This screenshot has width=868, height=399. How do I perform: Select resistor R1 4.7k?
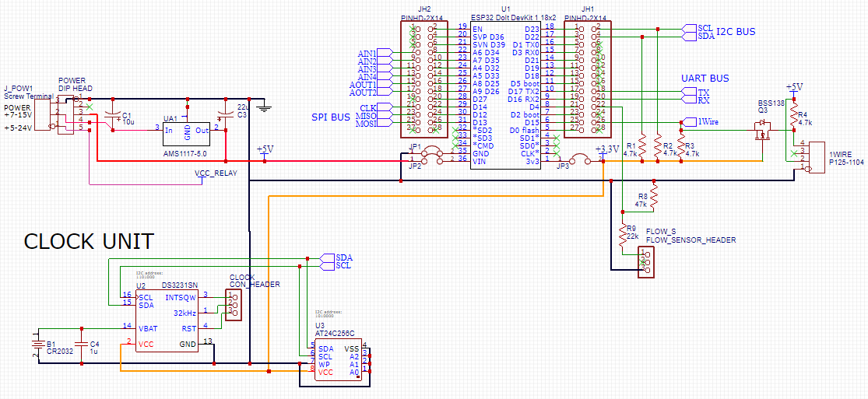pos(642,145)
